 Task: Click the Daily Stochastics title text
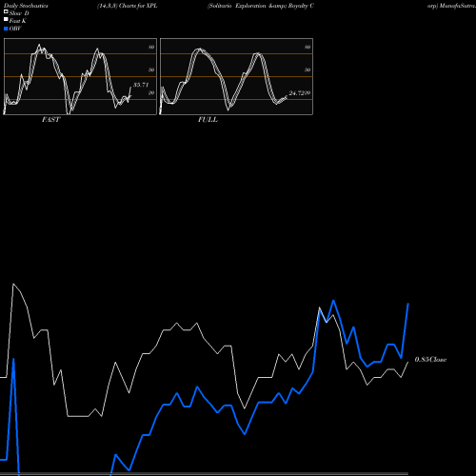point(26,6)
